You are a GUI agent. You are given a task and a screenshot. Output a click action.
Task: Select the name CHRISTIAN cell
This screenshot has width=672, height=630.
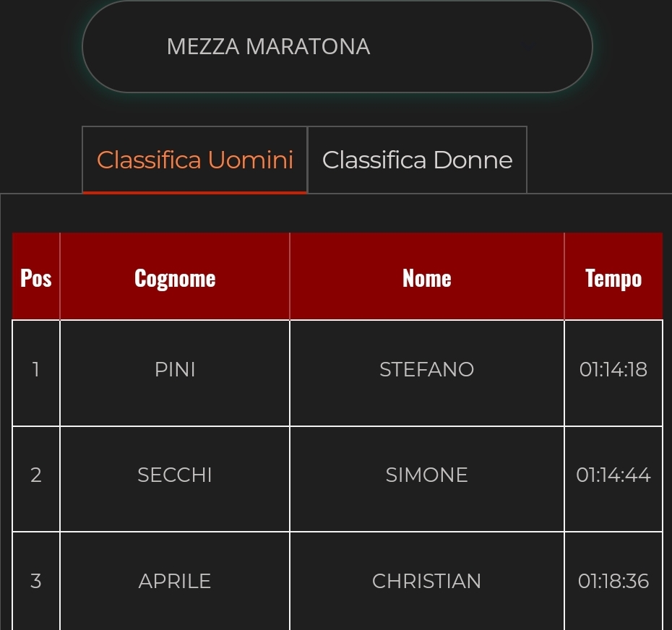click(426, 581)
